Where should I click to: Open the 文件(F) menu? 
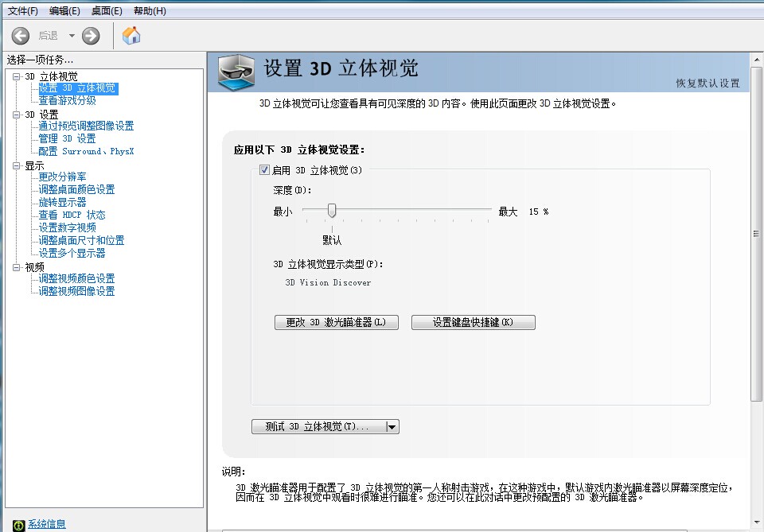coord(23,11)
